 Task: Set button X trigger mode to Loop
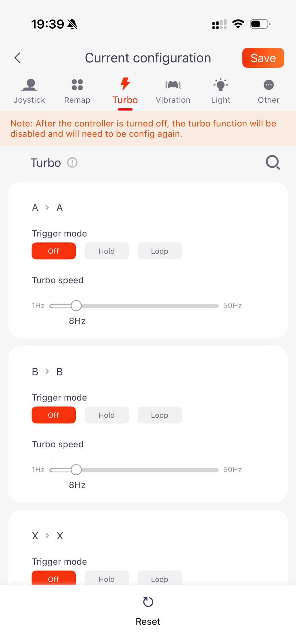pyautogui.click(x=160, y=578)
